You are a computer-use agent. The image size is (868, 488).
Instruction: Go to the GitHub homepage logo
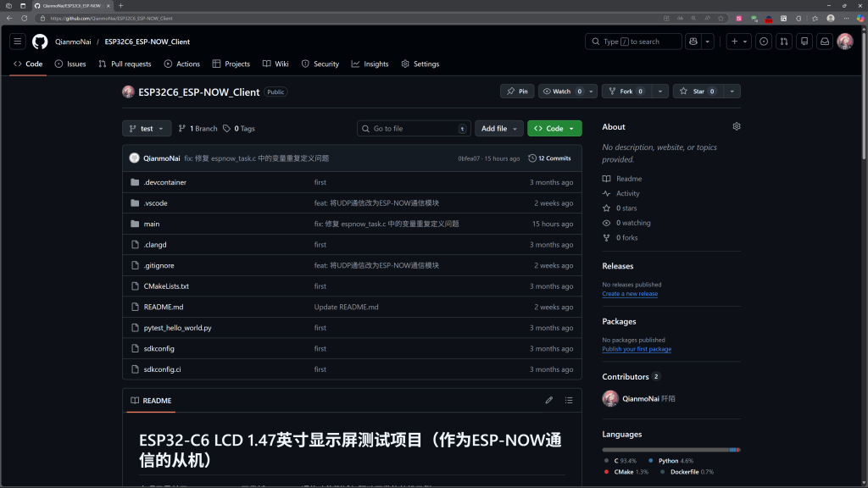[x=40, y=42]
